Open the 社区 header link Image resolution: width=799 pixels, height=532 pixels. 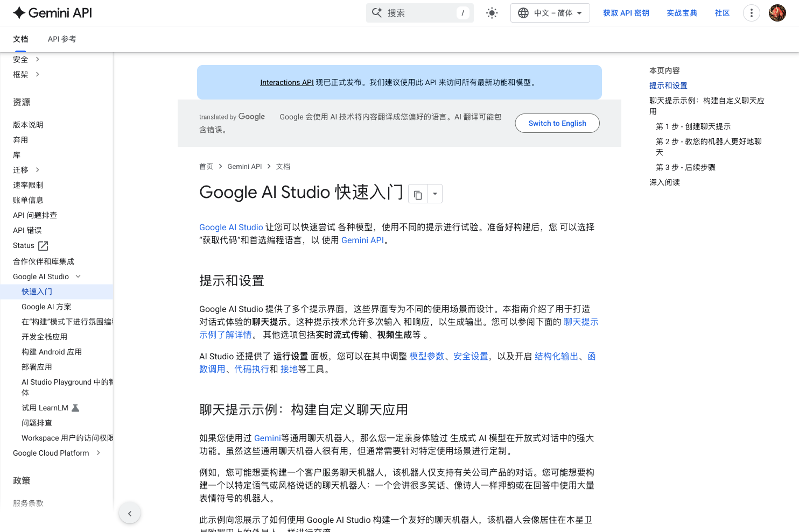tap(722, 13)
